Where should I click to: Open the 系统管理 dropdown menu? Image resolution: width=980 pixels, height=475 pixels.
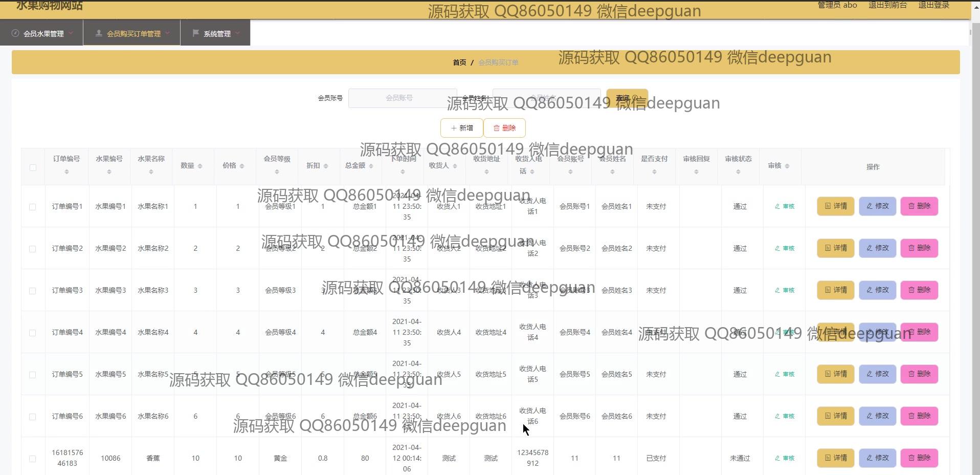(x=216, y=33)
